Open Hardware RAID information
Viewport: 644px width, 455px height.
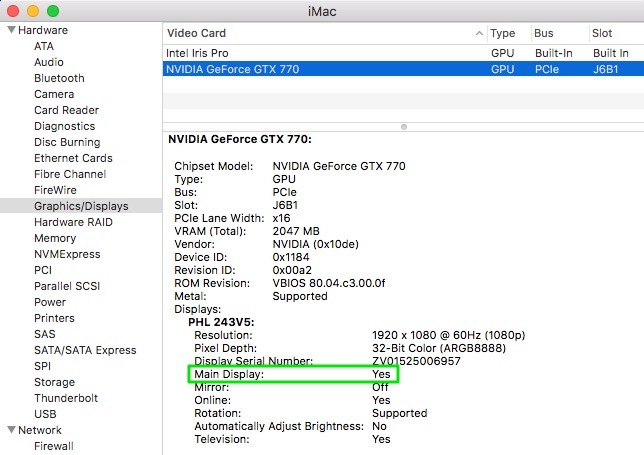coord(73,222)
